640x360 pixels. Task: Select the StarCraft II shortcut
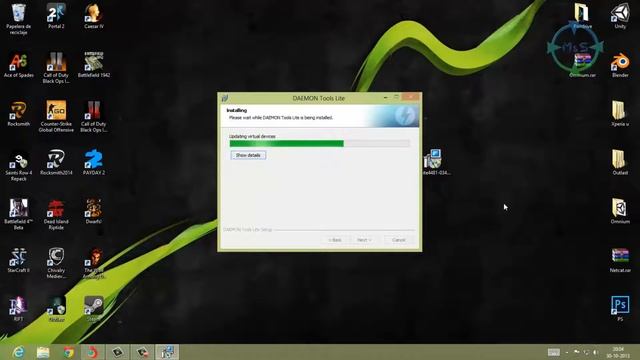point(18,260)
